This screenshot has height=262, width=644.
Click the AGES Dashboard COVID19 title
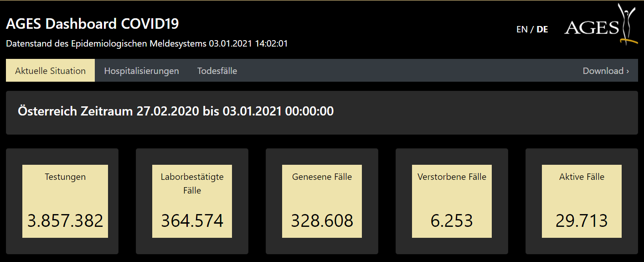[x=93, y=24]
